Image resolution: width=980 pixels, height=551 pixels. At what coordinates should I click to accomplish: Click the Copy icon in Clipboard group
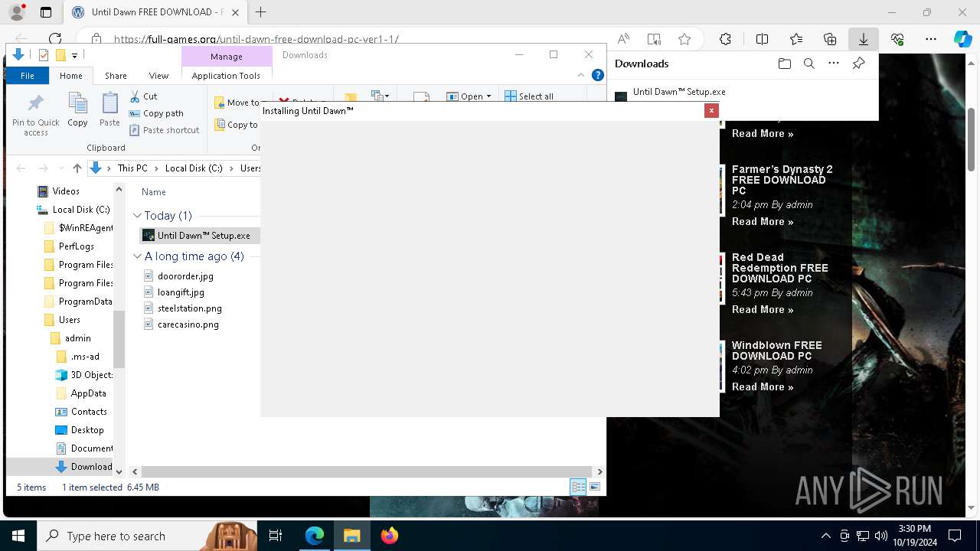click(77, 109)
